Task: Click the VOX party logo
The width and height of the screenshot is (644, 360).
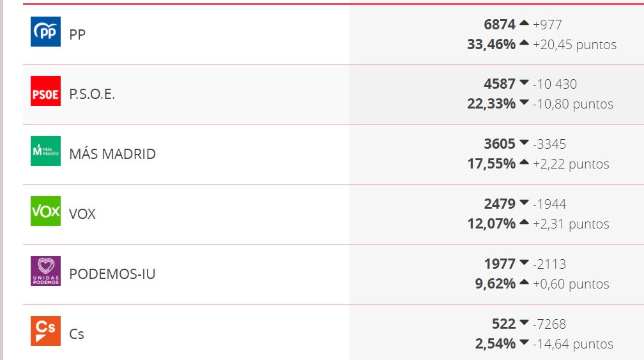Action: click(x=45, y=211)
